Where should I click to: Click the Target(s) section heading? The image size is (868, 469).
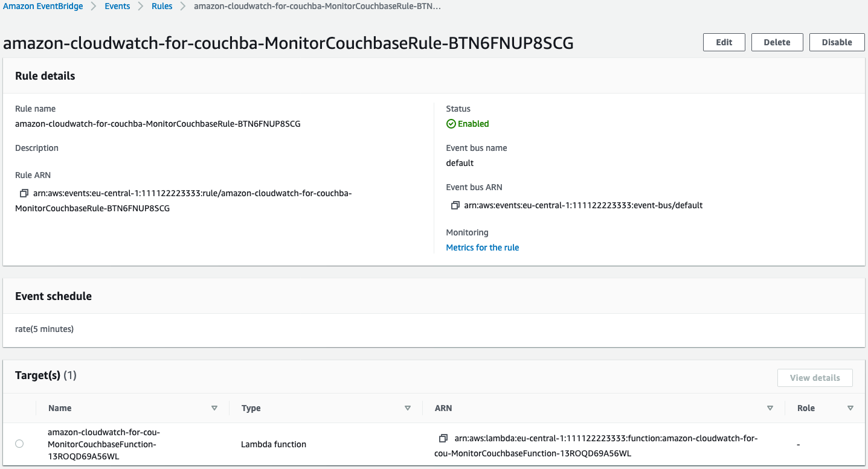(x=46, y=375)
